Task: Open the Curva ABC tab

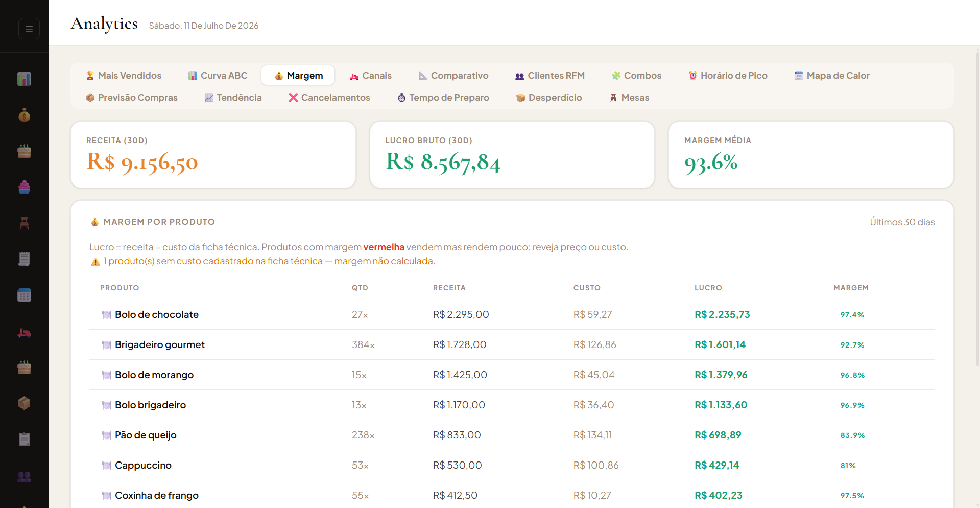Action: (x=218, y=76)
